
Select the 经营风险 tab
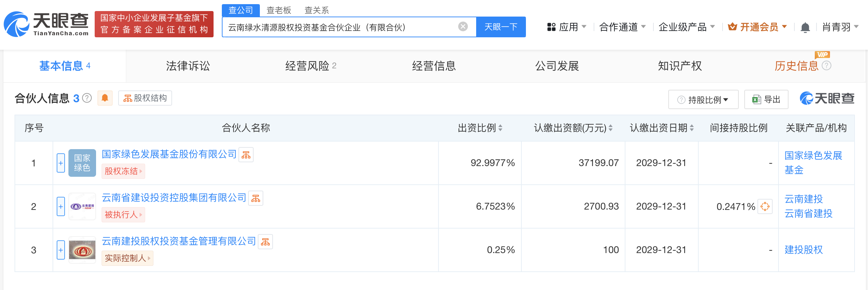click(x=311, y=66)
